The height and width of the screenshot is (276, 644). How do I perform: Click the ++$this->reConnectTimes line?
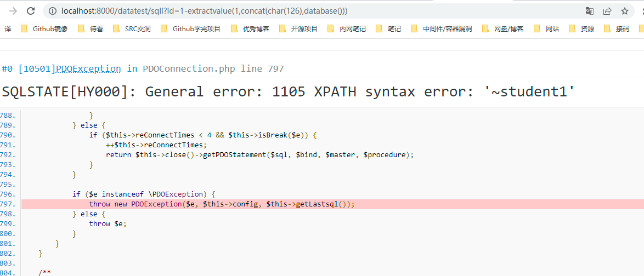coord(156,145)
